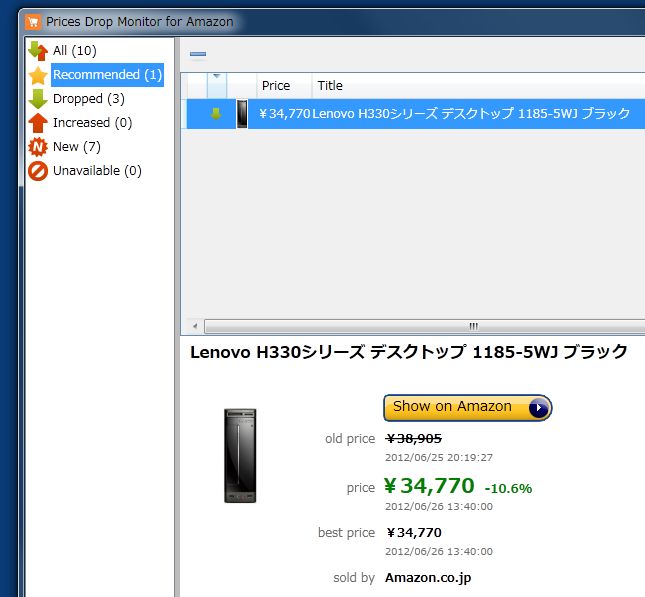Select the Recommended (1) category
The width and height of the screenshot is (645, 597).
(107, 75)
